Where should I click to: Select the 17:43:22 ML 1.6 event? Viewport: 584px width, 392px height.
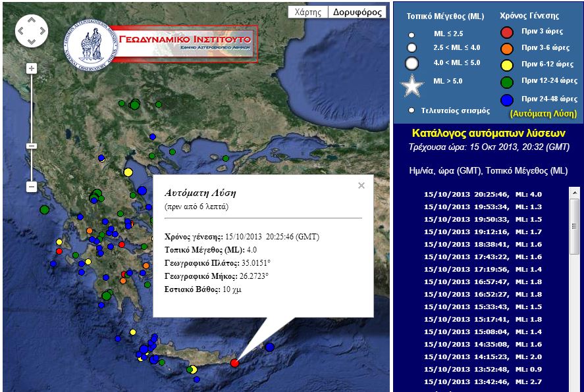pyautogui.click(x=483, y=257)
